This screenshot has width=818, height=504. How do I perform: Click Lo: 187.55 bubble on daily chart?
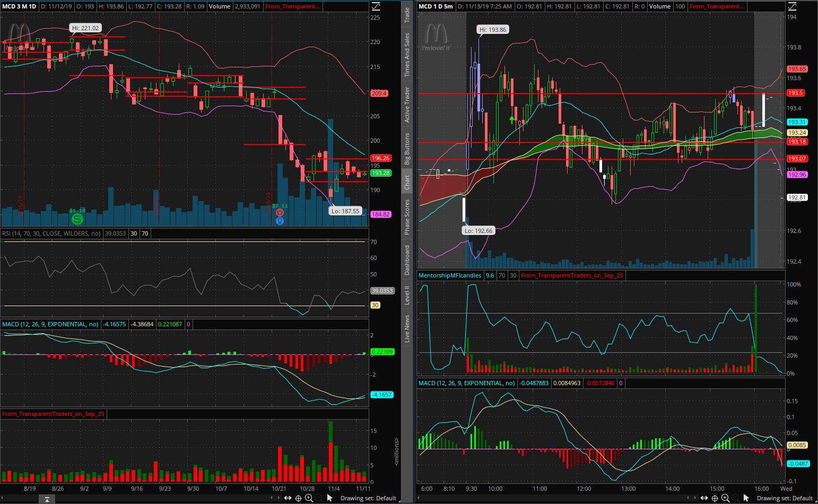point(345,211)
